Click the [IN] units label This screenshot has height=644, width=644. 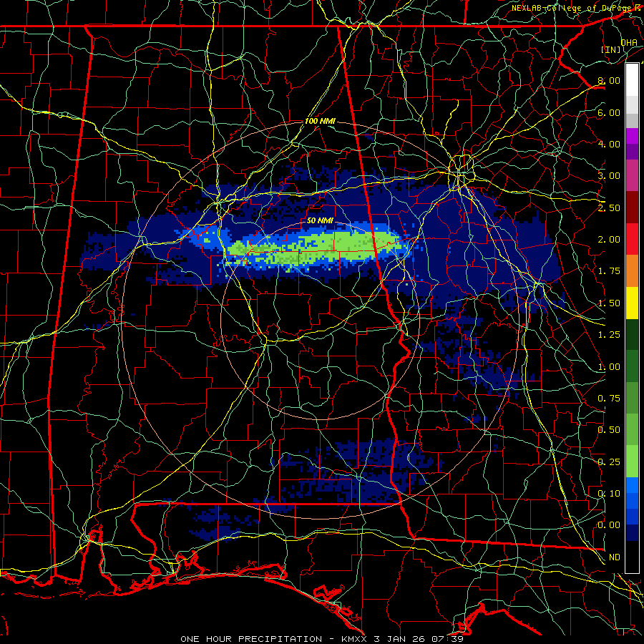pos(611,49)
